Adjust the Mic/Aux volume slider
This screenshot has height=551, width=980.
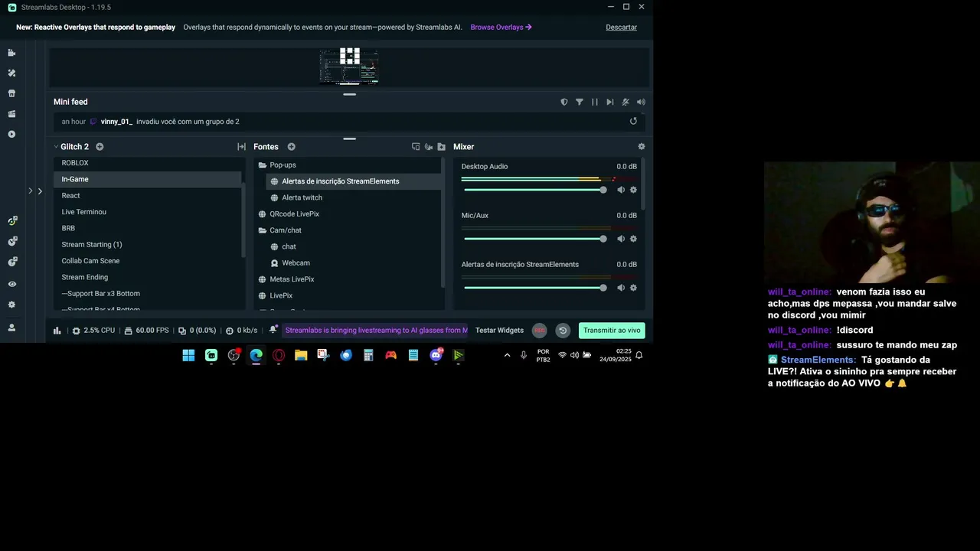pos(535,239)
